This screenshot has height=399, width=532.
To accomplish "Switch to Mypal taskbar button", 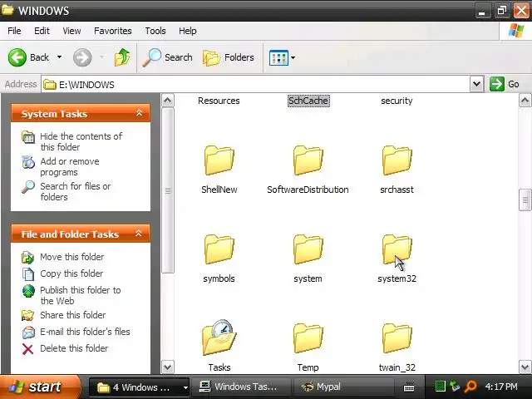I will click(342, 387).
